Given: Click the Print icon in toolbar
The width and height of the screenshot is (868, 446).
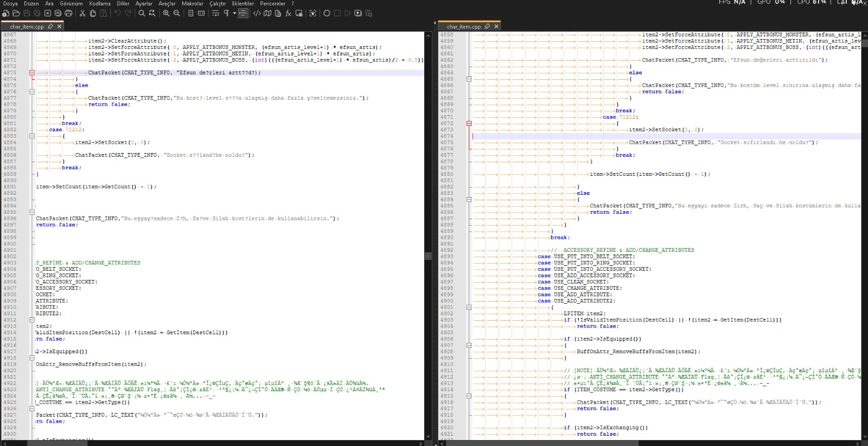Looking at the screenshot, I should pos(68,13).
